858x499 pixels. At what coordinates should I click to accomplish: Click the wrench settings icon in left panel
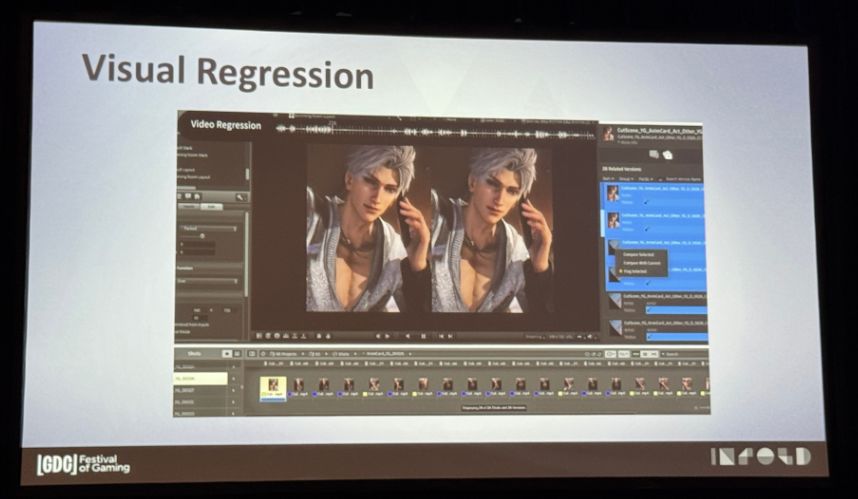[x=240, y=197]
